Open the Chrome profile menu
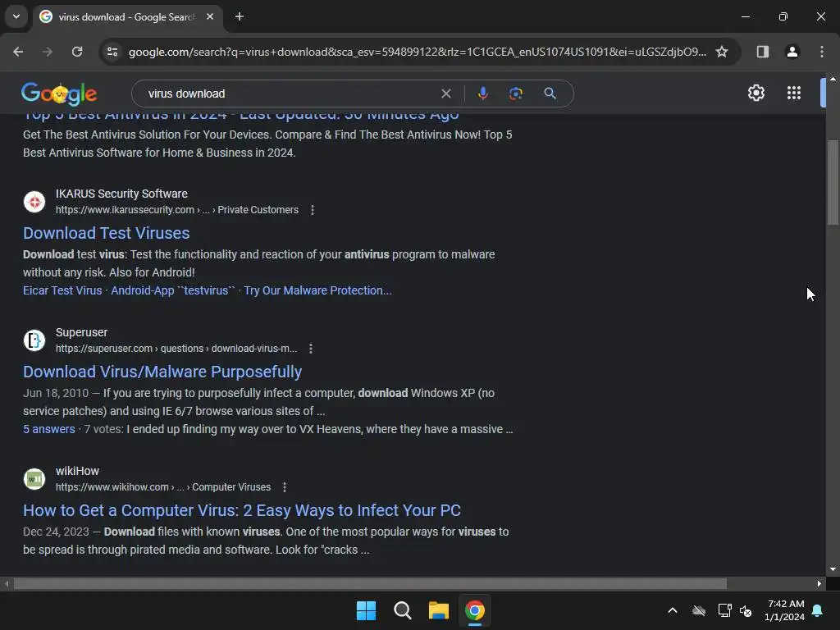Viewport: 840px width, 630px height. coord(792,52)
